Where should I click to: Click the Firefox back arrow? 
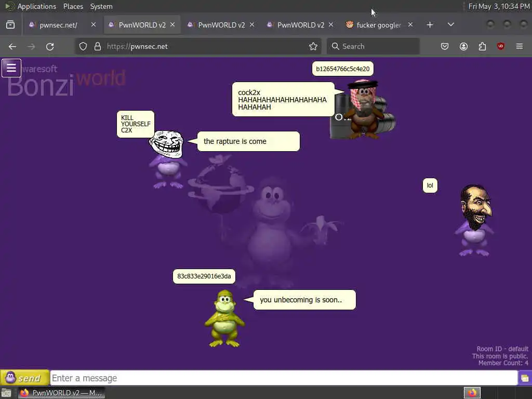(12, 46)
